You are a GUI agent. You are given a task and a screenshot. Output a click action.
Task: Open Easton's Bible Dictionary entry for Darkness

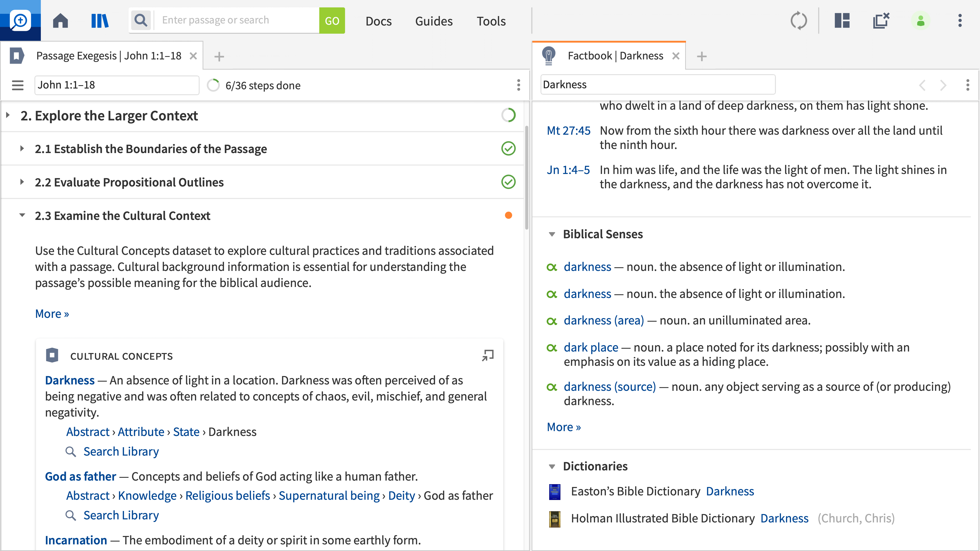coord(730,491)
